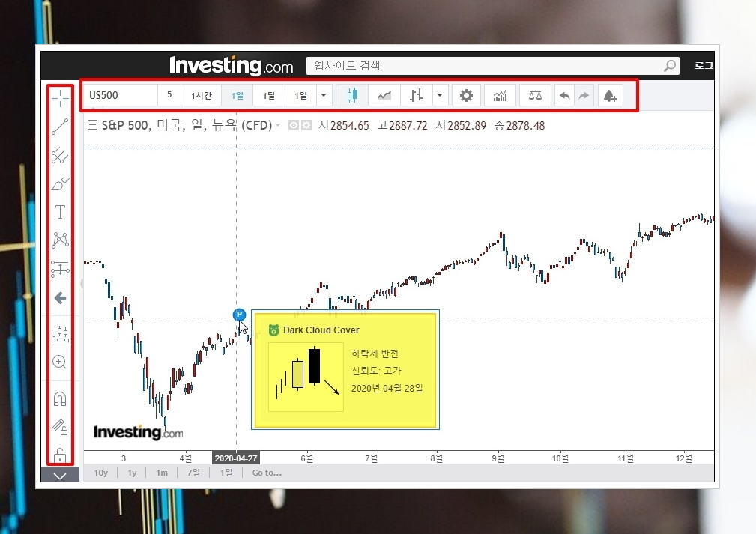Click the left arrow back icon

pyautogui.click(x=60, y=298)
